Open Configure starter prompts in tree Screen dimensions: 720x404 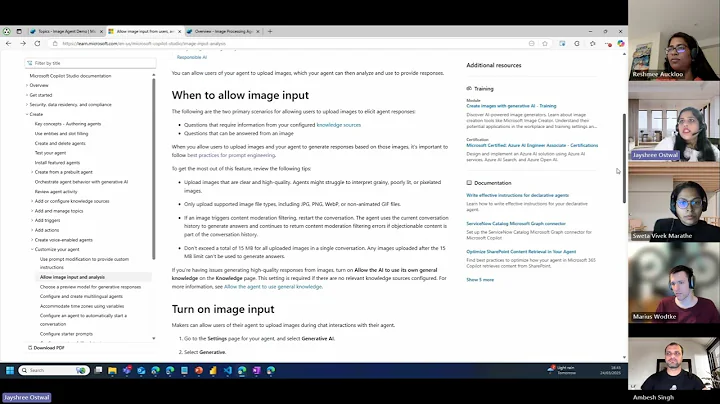66,334
